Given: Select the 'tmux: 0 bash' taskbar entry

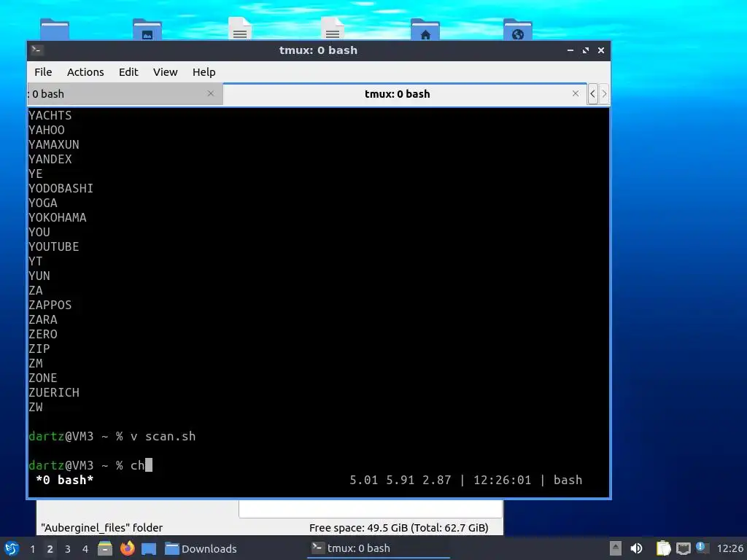Looking at the screenshot, I should click(379, 548).
